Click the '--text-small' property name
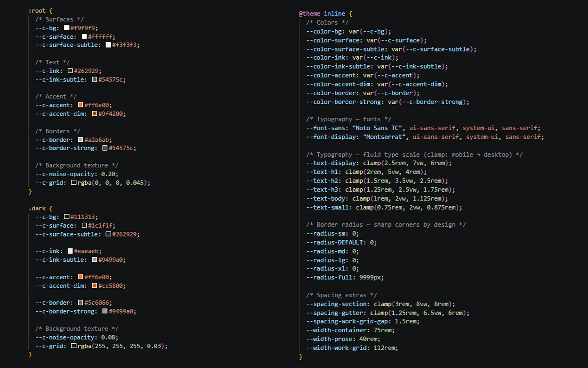Viewport: 588px width, 368px height. (x=327, y=208)
